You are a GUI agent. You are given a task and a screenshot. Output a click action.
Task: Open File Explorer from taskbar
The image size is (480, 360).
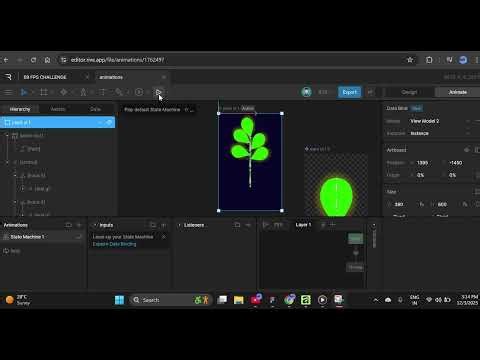(239, 300)
